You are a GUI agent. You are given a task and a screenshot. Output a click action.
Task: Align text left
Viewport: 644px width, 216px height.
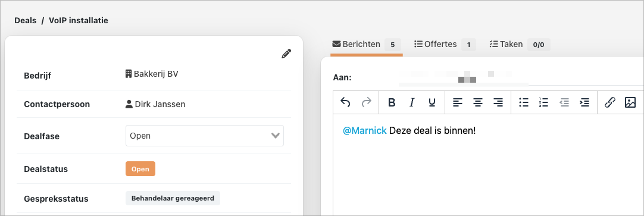[x=458, y=103]
